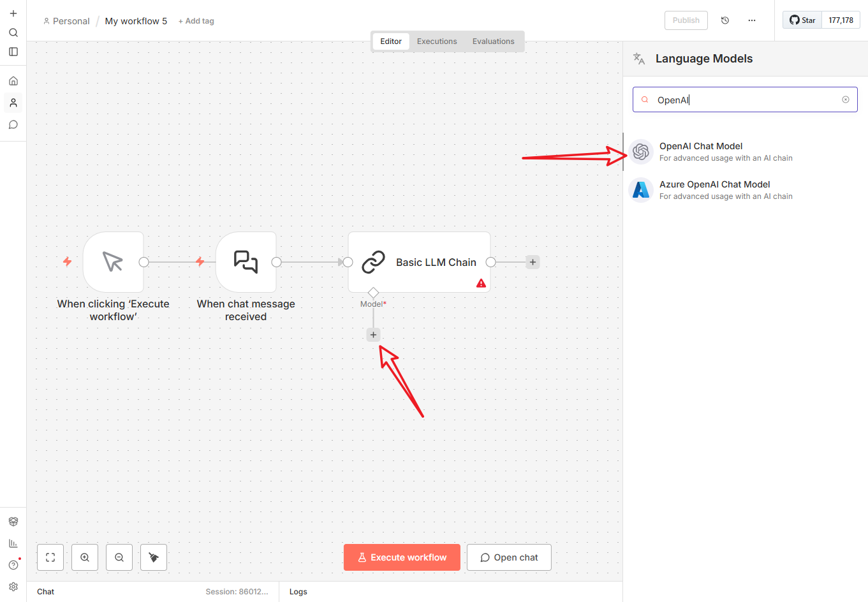Click the tidy up nodes broom icon
Image resolution: width=868 pixels, height=602 pixels.
pyautogui.click(x=154, y=557)
